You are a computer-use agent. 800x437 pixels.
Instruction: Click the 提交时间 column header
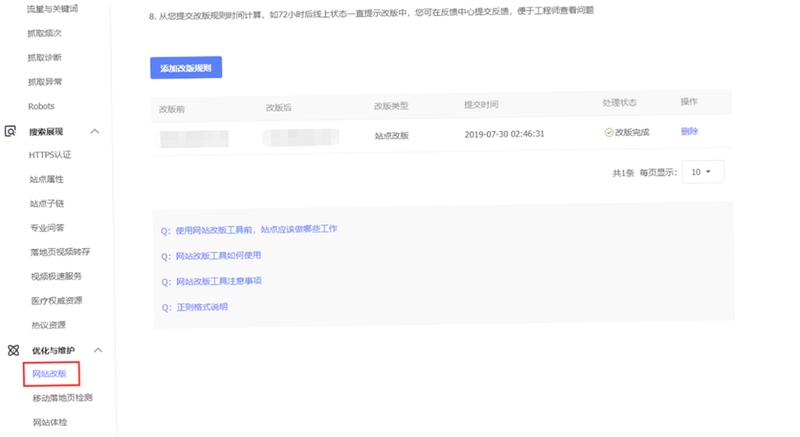pyautogui.click(x=481, y=105)
